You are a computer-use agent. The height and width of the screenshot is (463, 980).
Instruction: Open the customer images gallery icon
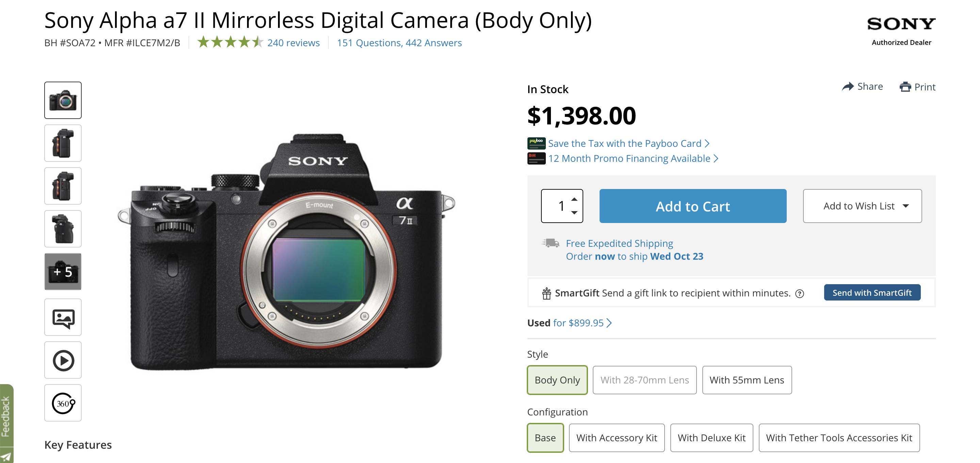click(x=63, y=317)
